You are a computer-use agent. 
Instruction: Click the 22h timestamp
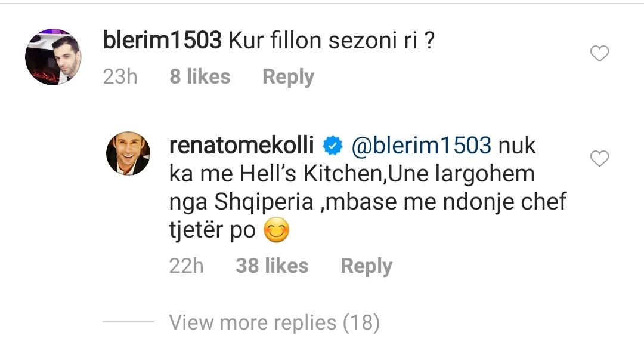186,266
